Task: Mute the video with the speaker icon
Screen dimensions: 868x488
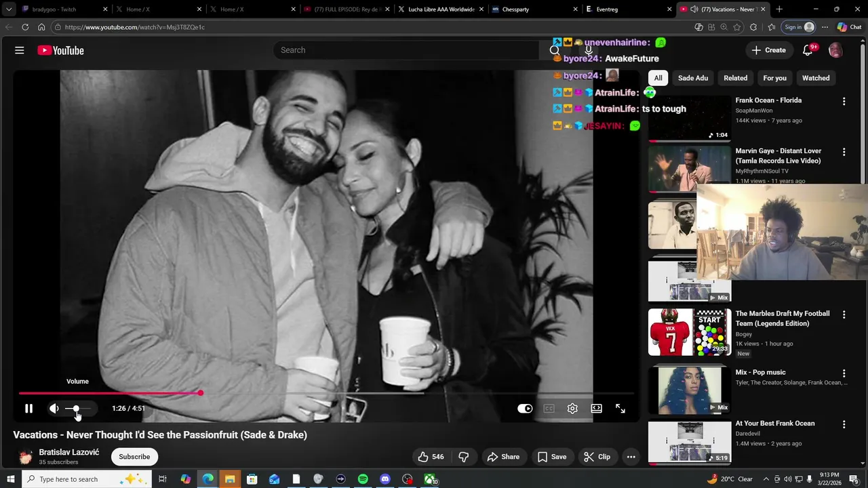Action: tap(54, 408)
